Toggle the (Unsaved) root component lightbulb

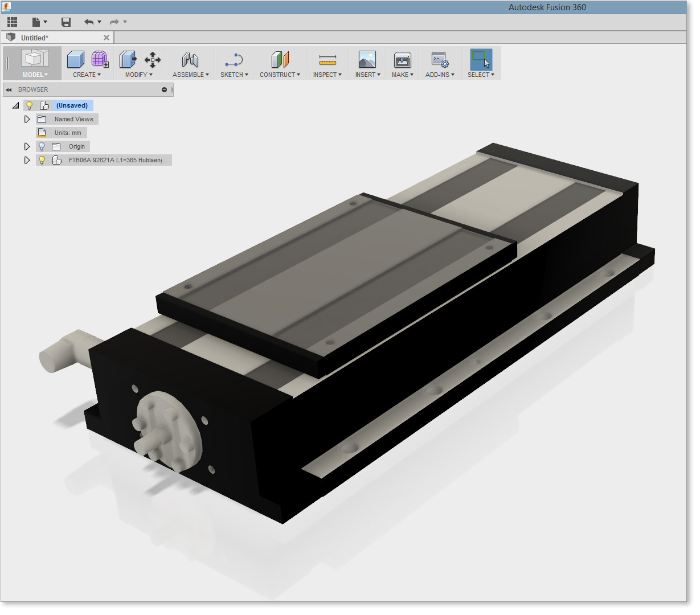tap(30, 105)
